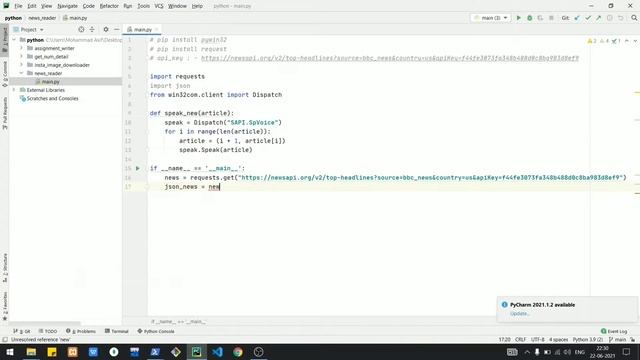
Task: Click the read-only lock icon in status bar
Action: click(x=633, y=340)
